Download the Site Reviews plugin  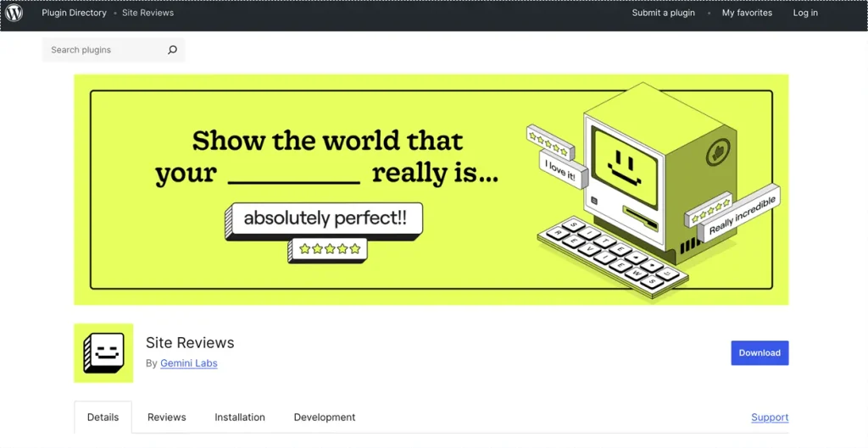click(759, 353)
